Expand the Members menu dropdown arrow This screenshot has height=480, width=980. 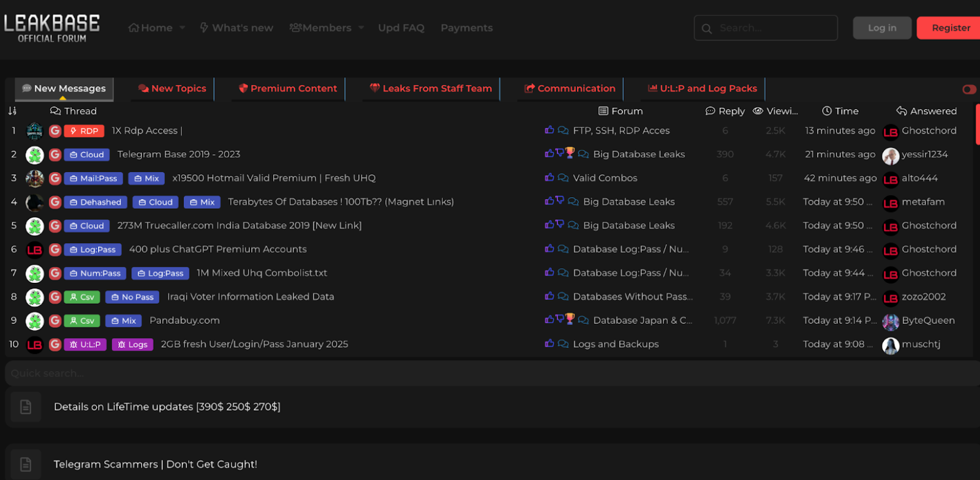[x=361, y=28]
